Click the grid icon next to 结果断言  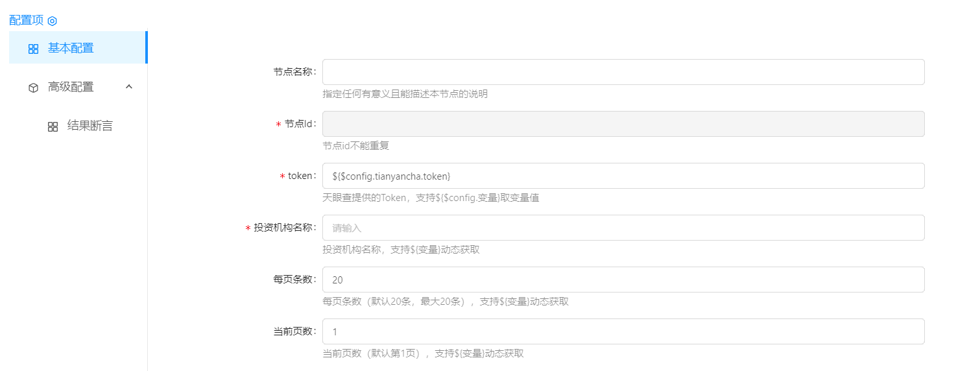pyautogui.click(x=53, y=126)
